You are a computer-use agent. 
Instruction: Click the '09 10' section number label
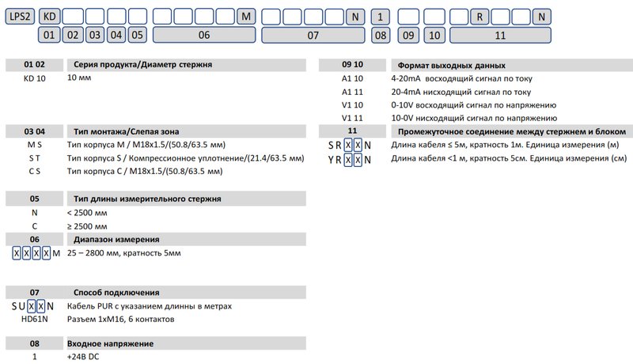pyautogui.click(x=352, y=65)
